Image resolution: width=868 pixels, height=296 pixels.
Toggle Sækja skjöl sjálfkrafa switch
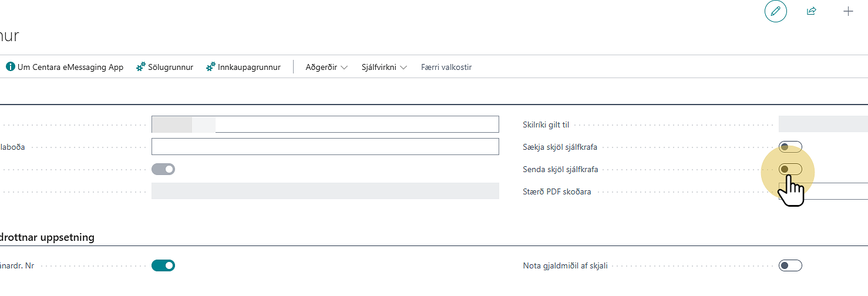(790, 147)
